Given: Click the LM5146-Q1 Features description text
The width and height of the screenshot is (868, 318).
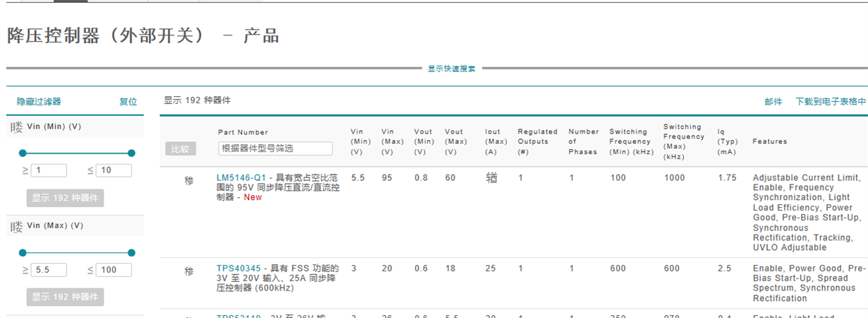Looking at the screenshot, I should tap(807, 213).
